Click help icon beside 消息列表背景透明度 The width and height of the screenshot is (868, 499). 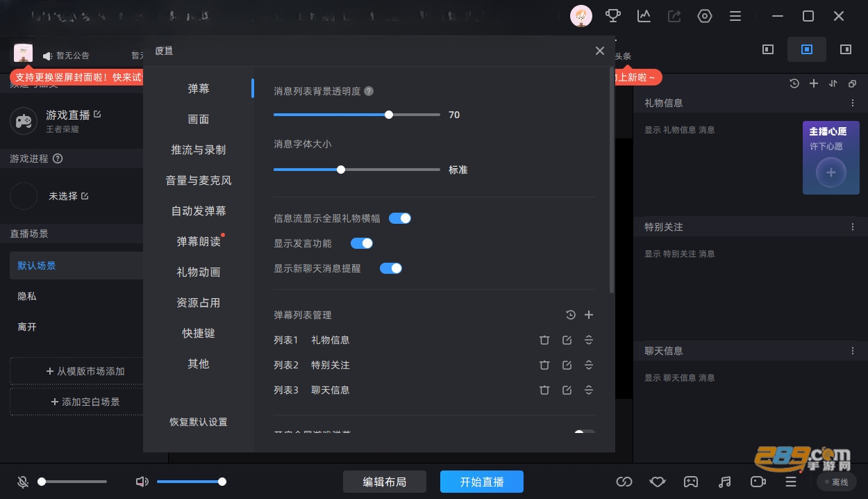pyautogui.click(x=369, y=91)
